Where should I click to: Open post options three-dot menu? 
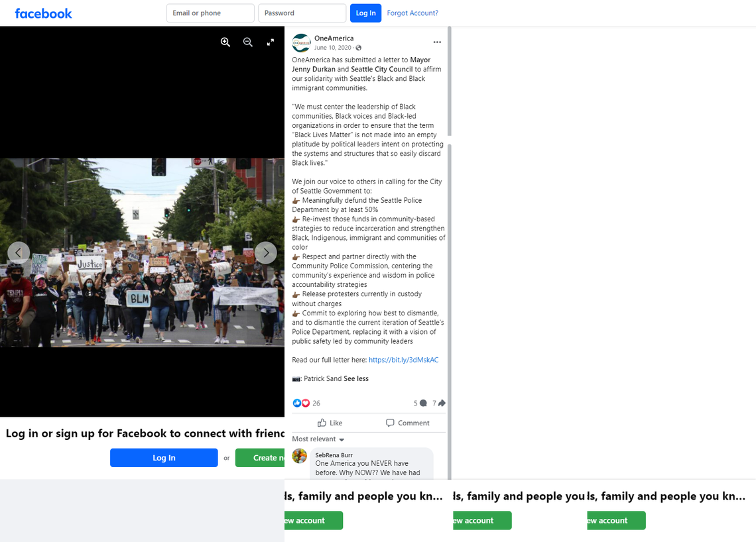[437, 42]
